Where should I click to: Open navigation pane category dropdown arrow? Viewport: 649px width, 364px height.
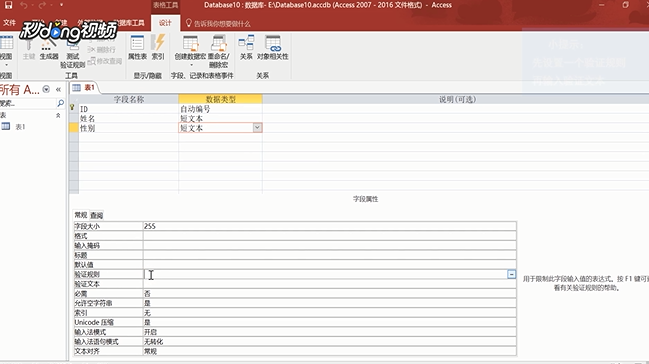[x=46, y=89]
